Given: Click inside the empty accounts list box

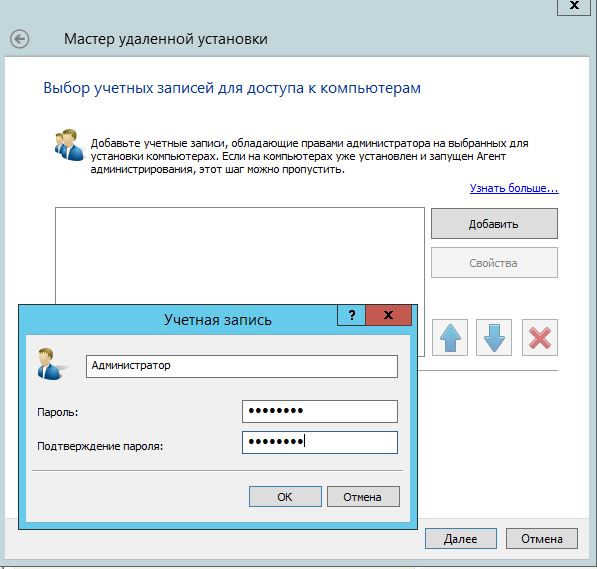Looking at the screenshot, I should point(240,255).
